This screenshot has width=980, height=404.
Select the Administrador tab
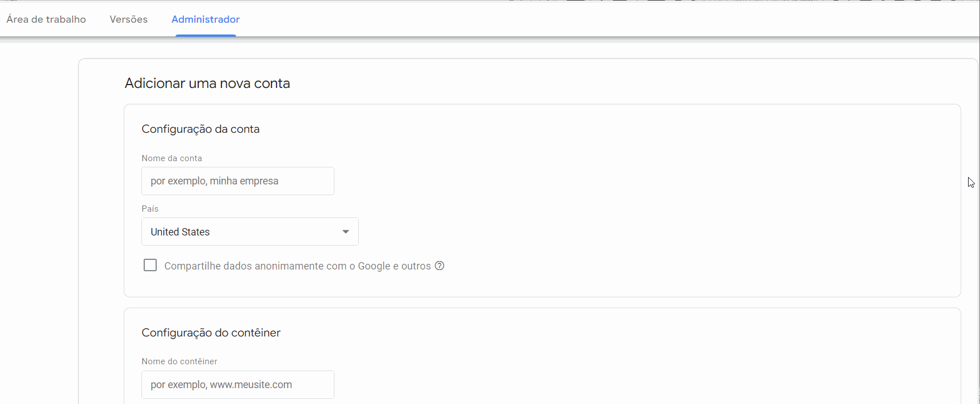coord(206,19)
